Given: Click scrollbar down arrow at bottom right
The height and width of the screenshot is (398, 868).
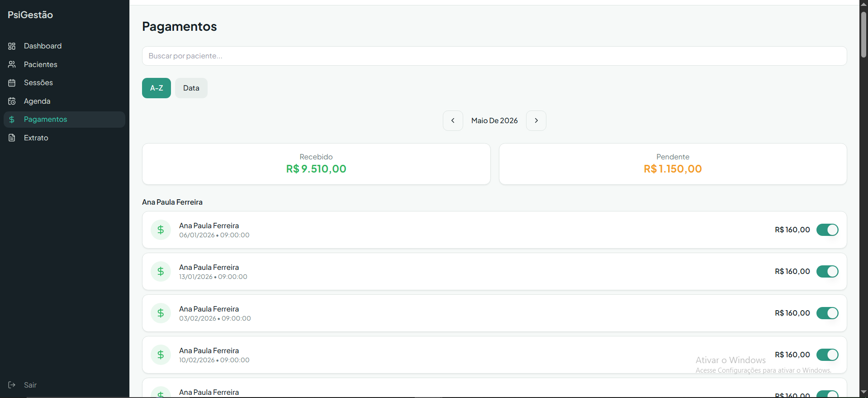Looking at the screenshot, I should click(x=863, y=392).
